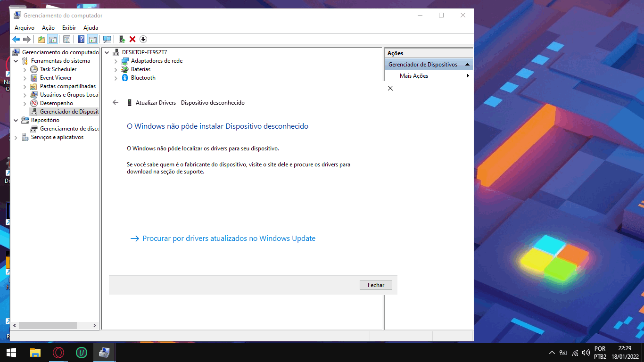Collapse the Repositório node arrow
This screenshot has height=362, width=644.
[16, 120]
